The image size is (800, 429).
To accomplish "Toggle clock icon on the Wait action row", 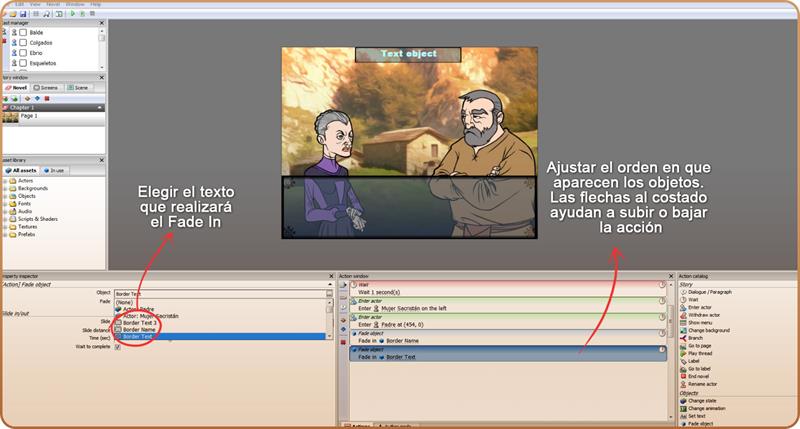I will click(x=662, y=285).
